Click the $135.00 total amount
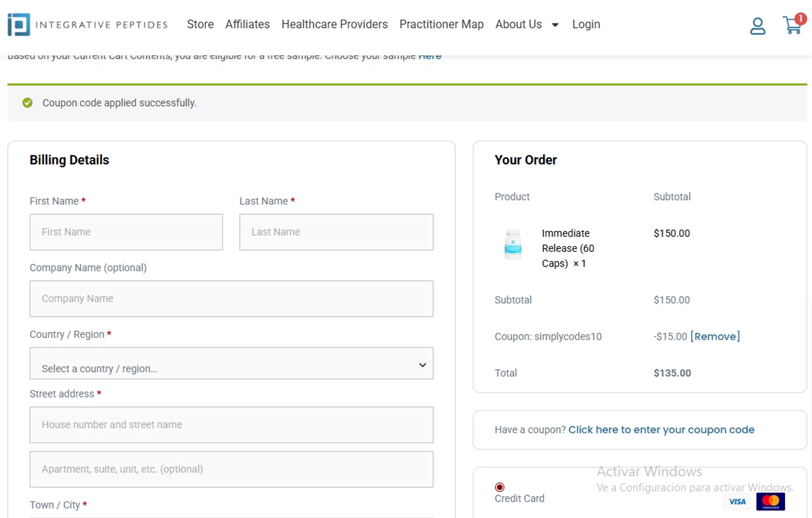This screenshot has width=812, height=518. click(x=672, y=373)
